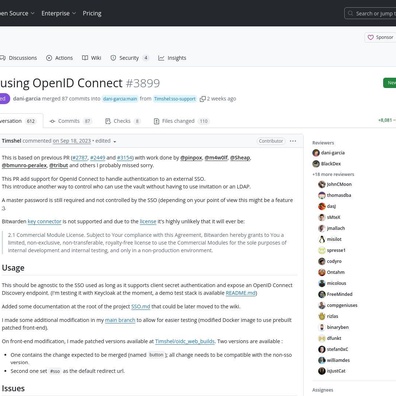Screen dimensions: 396x396
Task: Open the Security tab
Action: (x=129, y=58)
